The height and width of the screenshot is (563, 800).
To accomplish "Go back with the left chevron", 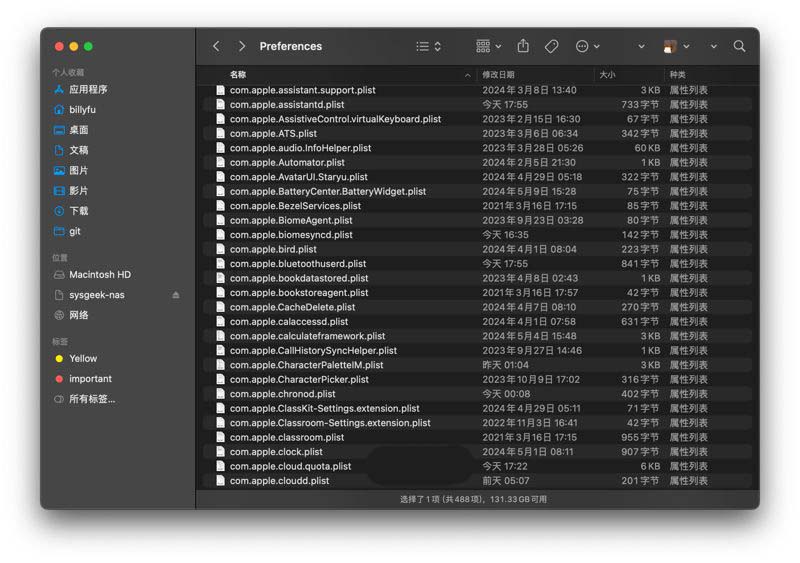I will click(x=216, y=46).
